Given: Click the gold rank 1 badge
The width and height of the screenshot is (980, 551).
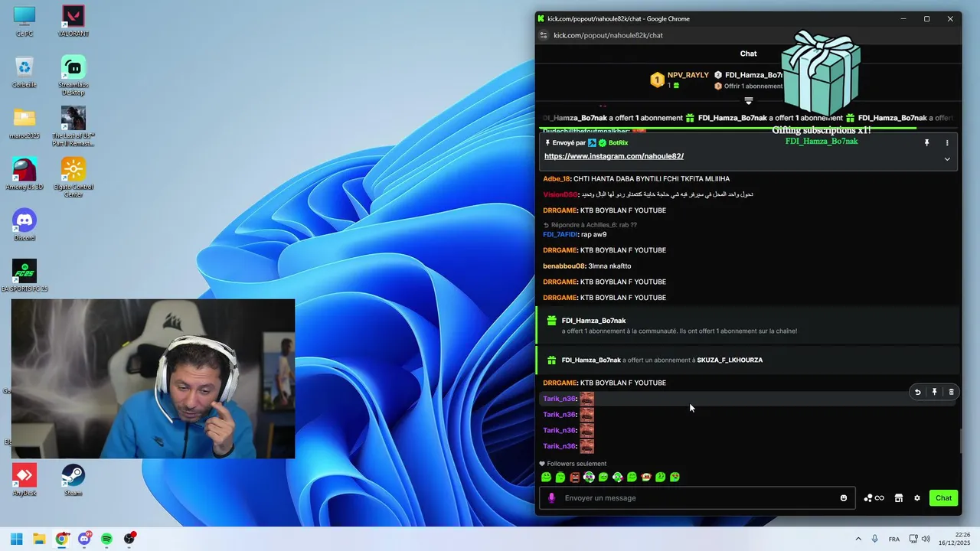Looking at the screenshot, I should (x=657, y=80).
